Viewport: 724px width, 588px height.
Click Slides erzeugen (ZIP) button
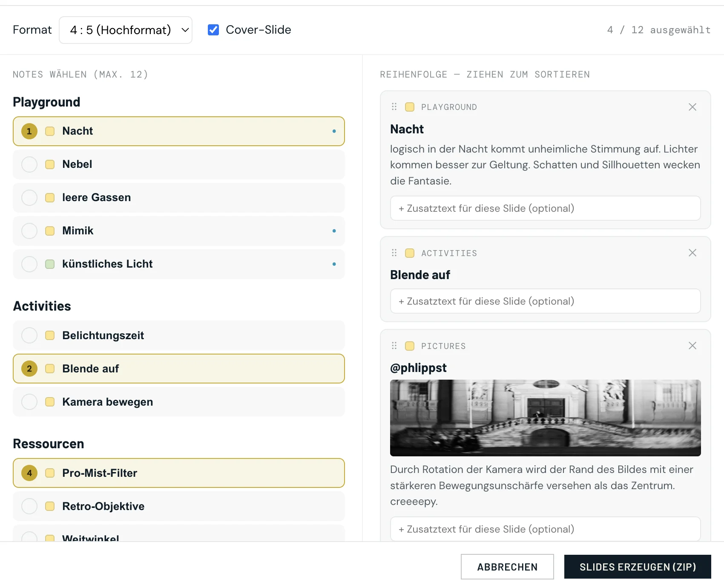(638, 567)
